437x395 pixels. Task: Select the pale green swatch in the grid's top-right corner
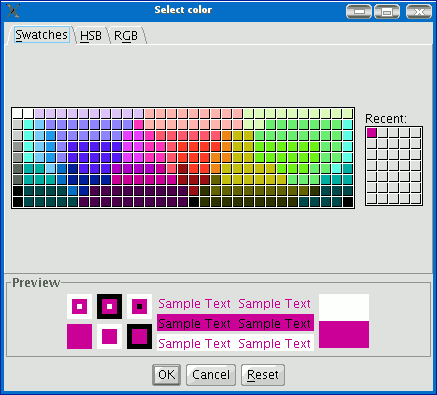(x=348, y=113)
